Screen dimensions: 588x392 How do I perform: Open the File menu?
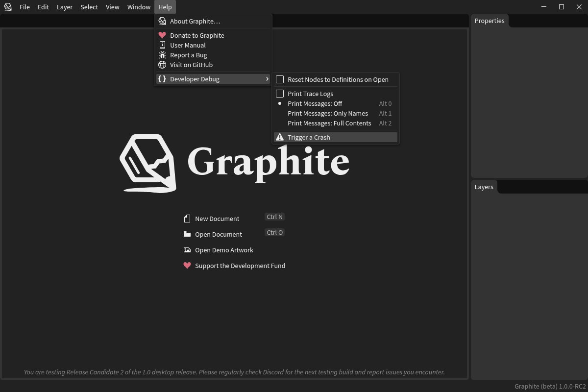(24, 7)
